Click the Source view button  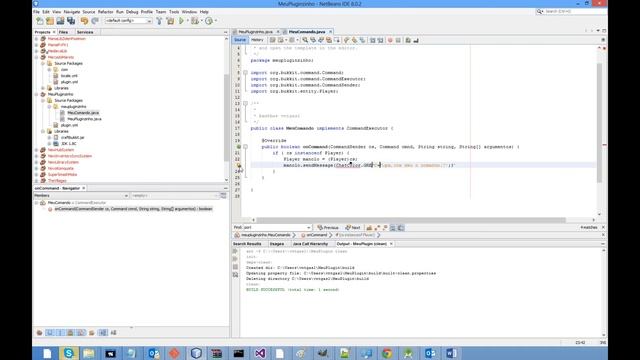pos(240,40)
